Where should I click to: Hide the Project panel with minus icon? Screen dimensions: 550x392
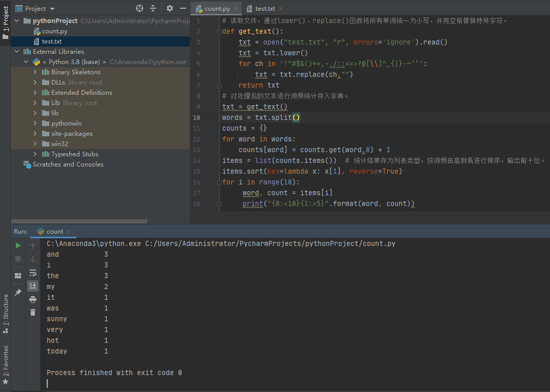tap(183, 8)
